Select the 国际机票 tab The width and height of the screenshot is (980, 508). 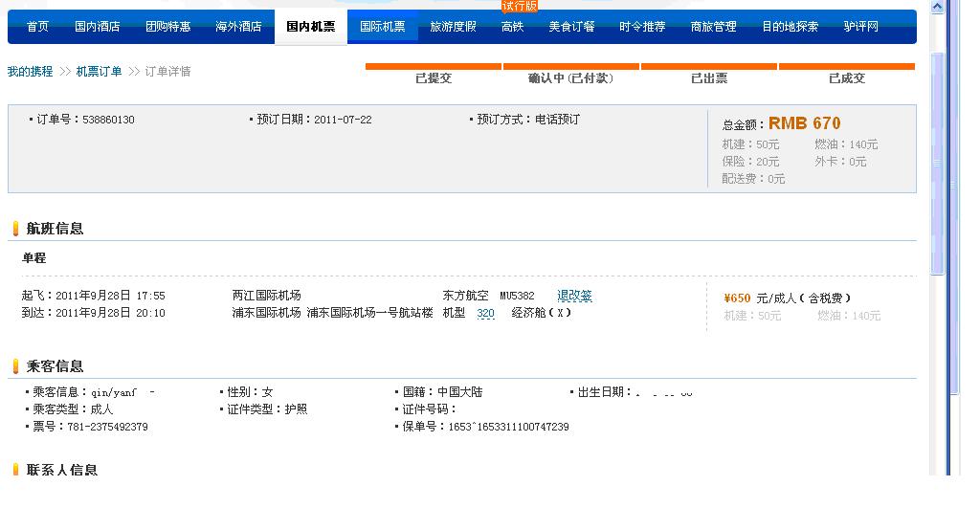point(382,27)
